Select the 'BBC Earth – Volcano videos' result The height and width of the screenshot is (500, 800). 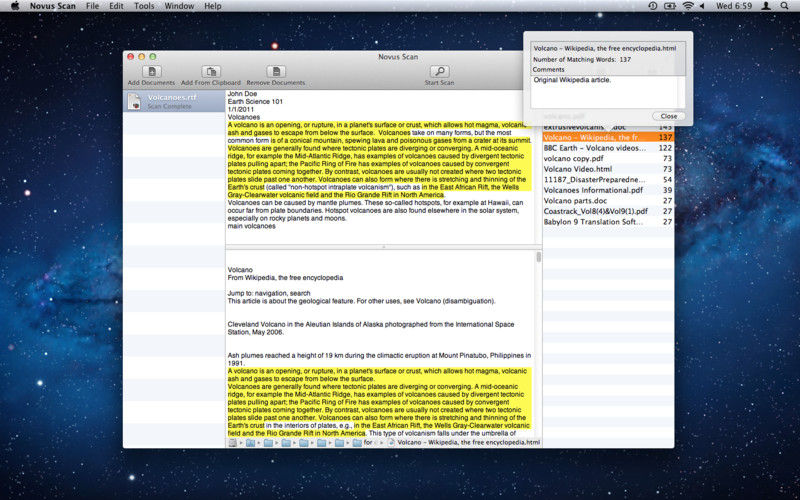608,148
